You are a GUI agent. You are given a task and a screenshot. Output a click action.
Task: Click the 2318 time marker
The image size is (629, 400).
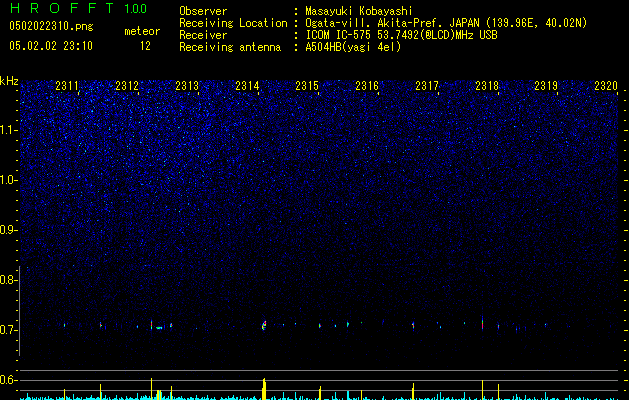click(x=487, y=86)
